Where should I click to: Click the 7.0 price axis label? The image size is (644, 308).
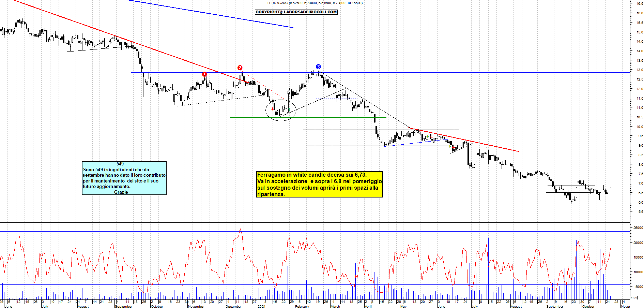click(640, 183)
